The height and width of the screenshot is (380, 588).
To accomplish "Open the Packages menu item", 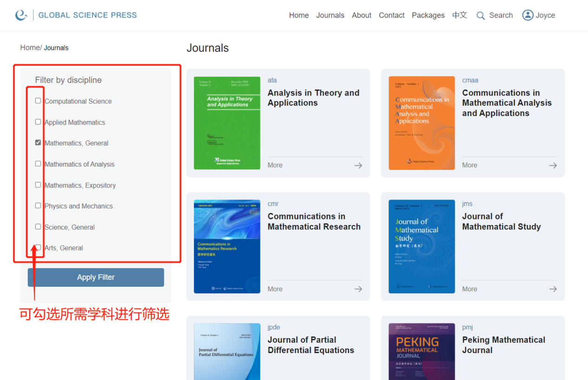I will pyautogui.click(x=428, y=15).
